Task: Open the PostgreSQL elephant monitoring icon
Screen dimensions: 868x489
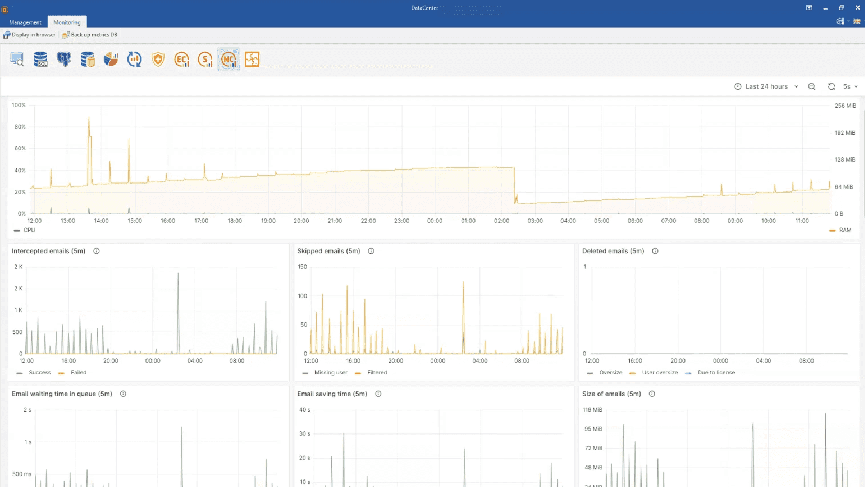Action: pos(64,60)
